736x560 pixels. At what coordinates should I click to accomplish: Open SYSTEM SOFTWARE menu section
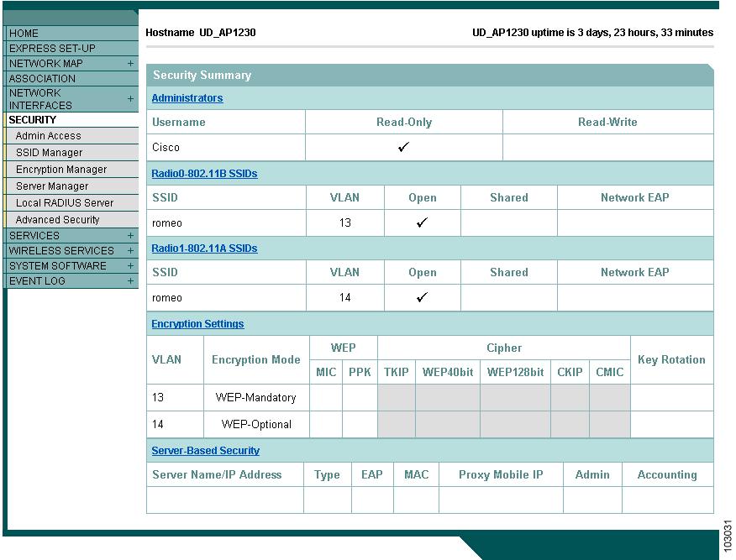(58, 265)
